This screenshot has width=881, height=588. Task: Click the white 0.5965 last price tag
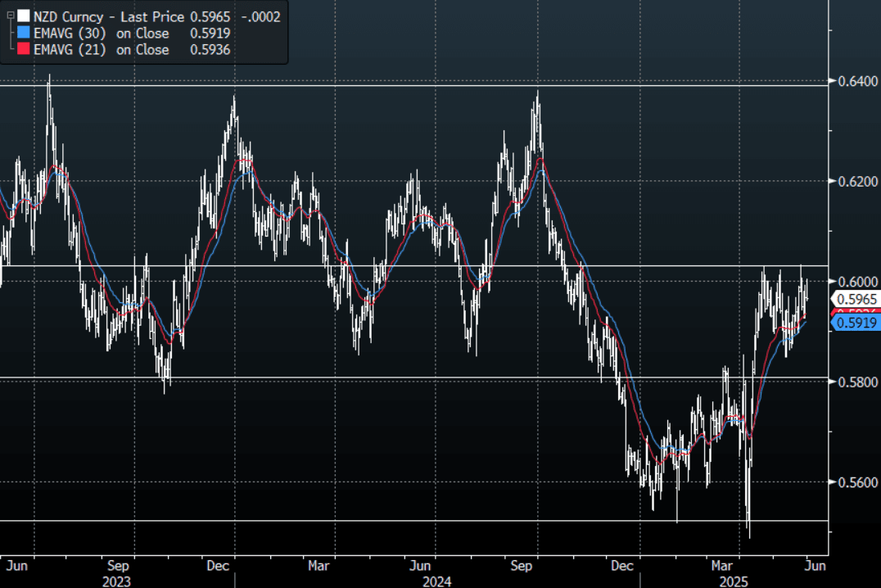pyautogui.click(x=856, y=300)
